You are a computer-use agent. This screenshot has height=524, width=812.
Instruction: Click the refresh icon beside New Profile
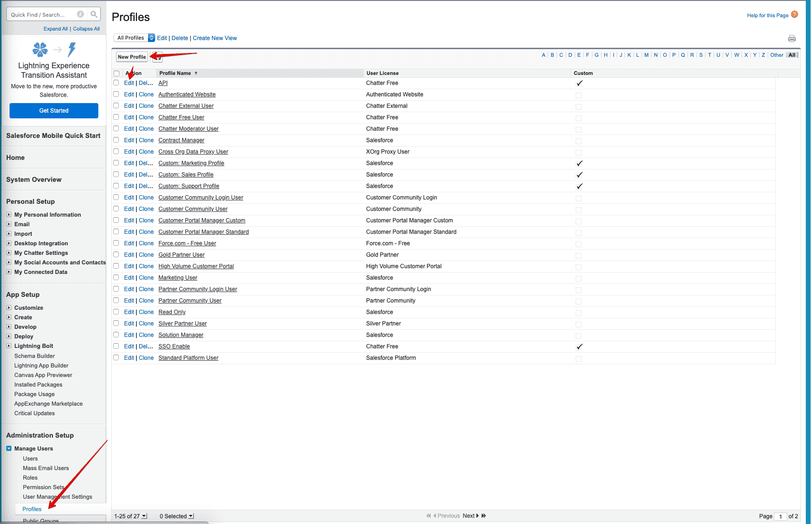tap(158, 57)
